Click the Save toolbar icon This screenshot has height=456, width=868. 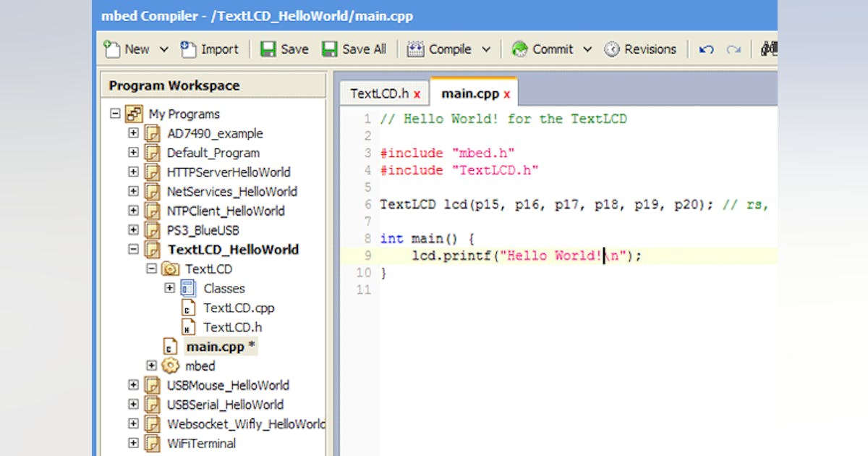(x=271, y=48)
